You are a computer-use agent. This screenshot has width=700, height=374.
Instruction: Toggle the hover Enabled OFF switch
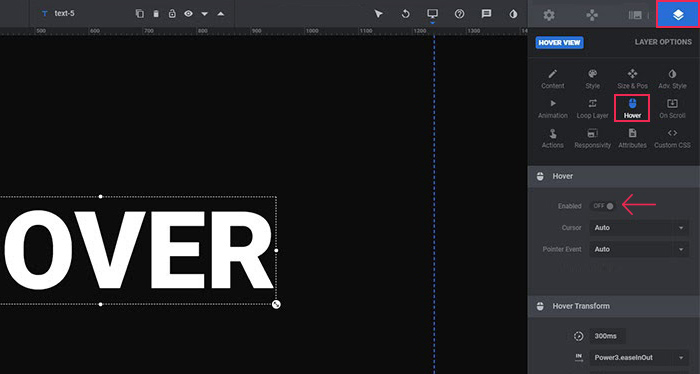pos(603,206)
